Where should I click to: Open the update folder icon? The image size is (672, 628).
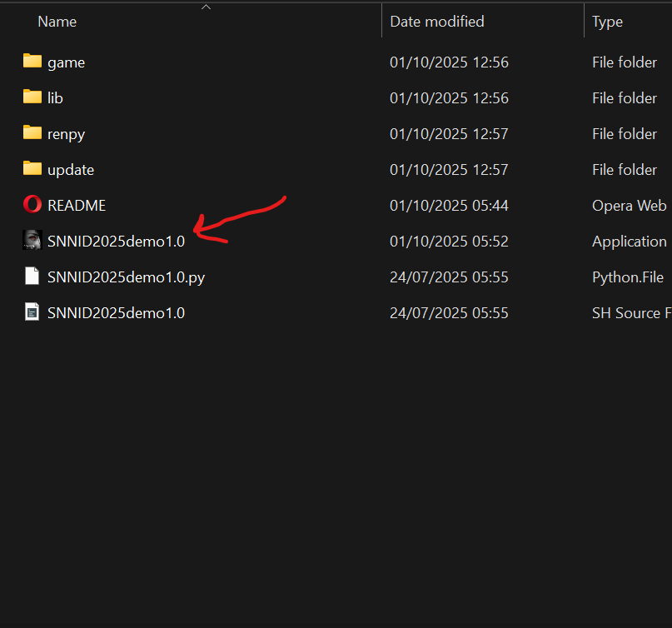click(32, 169)
